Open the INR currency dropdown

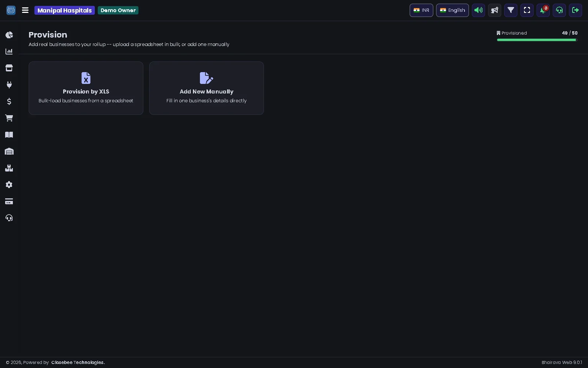point(422,10)
